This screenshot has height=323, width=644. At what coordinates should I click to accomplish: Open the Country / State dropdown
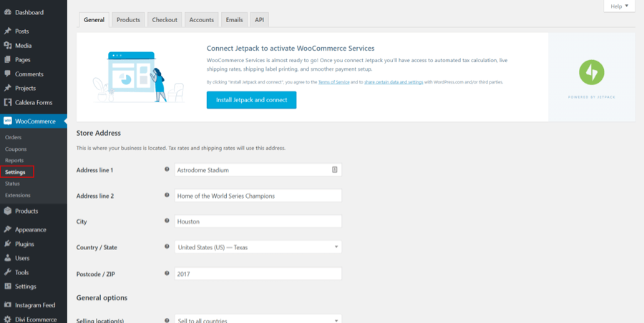pos(258,247)
